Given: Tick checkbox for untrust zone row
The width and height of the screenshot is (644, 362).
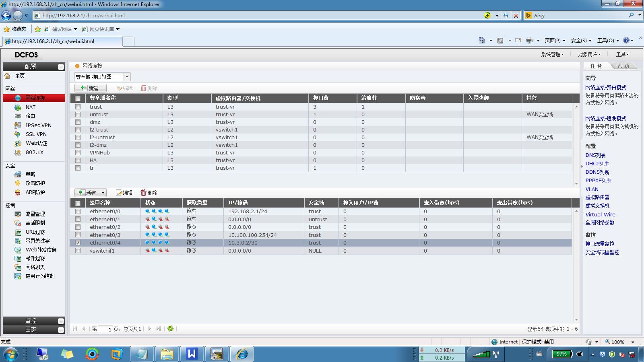Looking at the screenshot, I should pos(78,115).
